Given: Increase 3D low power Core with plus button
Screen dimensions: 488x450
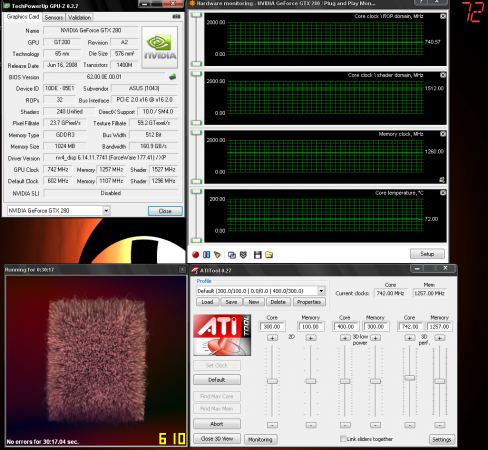Looking at the screenshot, I should click(x=345, y=338).
